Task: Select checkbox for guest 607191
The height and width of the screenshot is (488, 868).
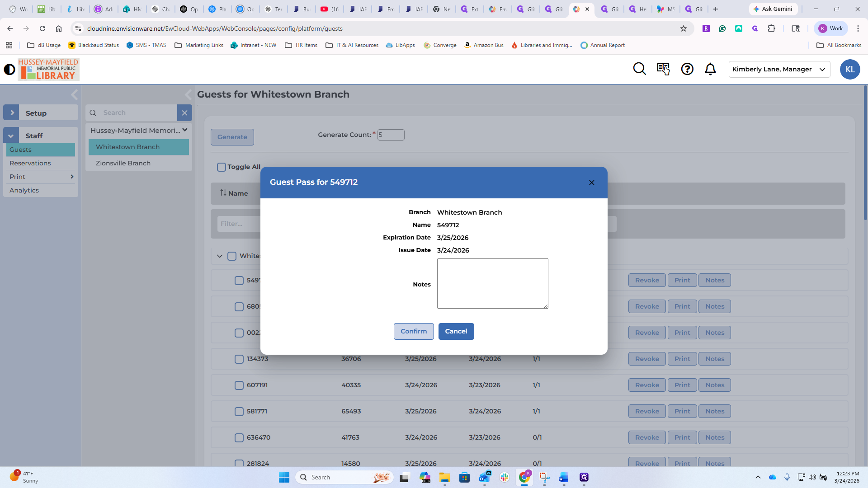Action: [239, 385]
